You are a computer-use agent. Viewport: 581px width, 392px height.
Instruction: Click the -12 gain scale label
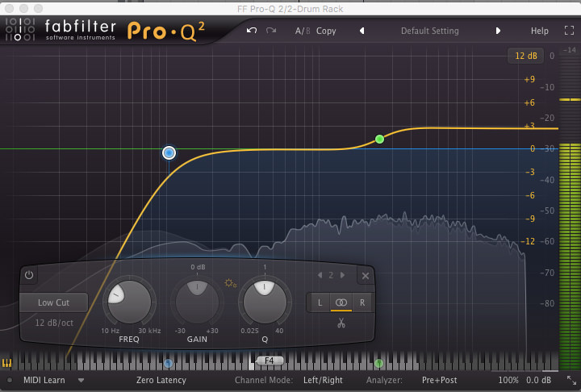pos(529,241)
